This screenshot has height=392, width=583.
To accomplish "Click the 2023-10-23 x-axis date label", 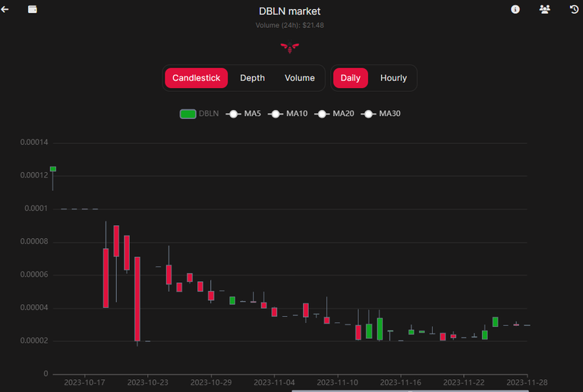I will [147, 382].
